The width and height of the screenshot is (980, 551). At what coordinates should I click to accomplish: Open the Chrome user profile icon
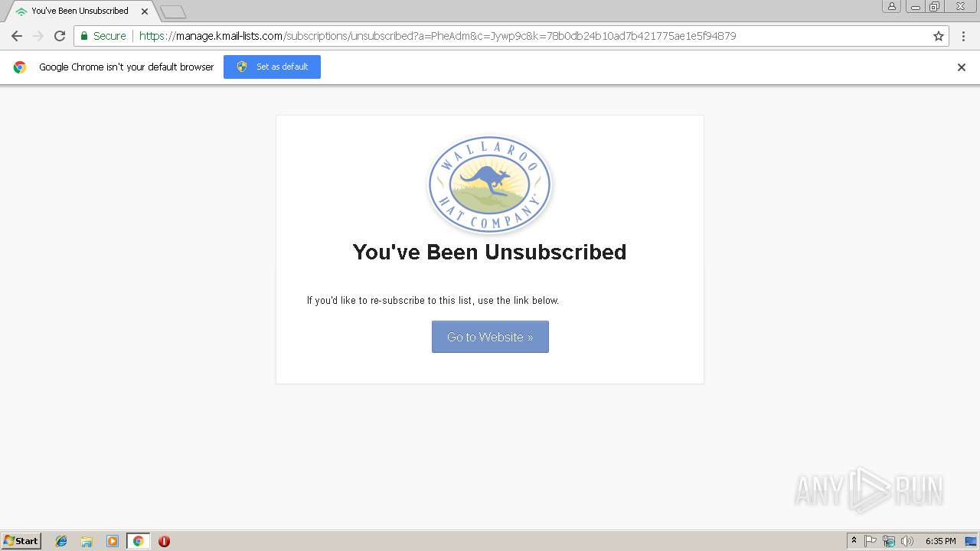[891, 6]
